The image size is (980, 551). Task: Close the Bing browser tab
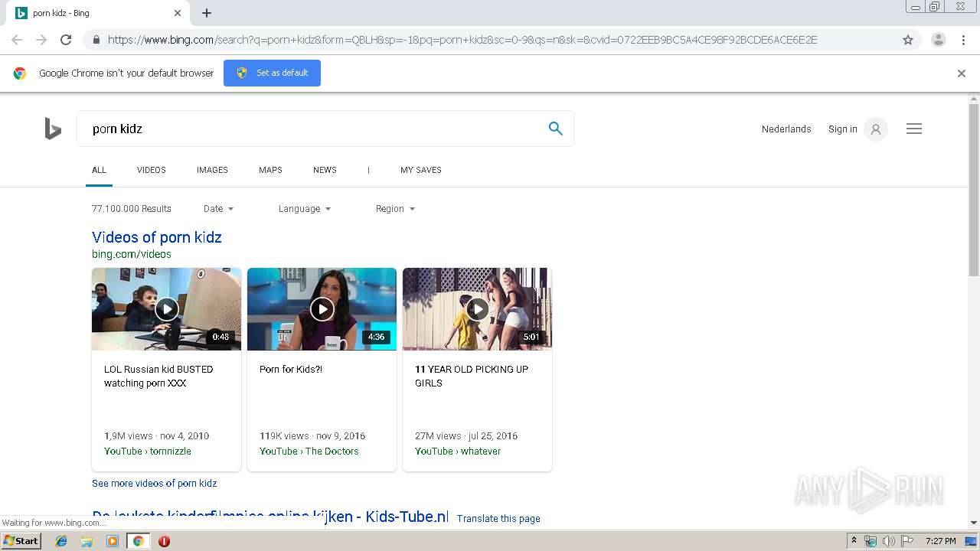(x=178, y=13)
